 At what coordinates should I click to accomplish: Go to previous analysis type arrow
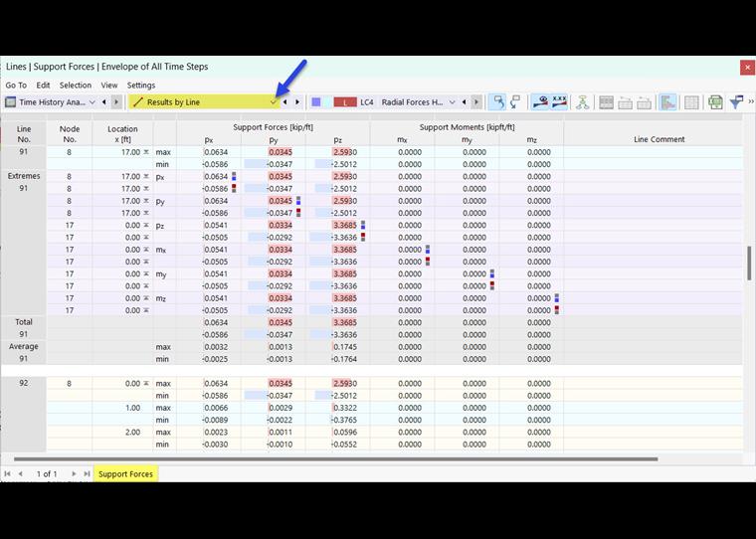(x=104, y=102)
